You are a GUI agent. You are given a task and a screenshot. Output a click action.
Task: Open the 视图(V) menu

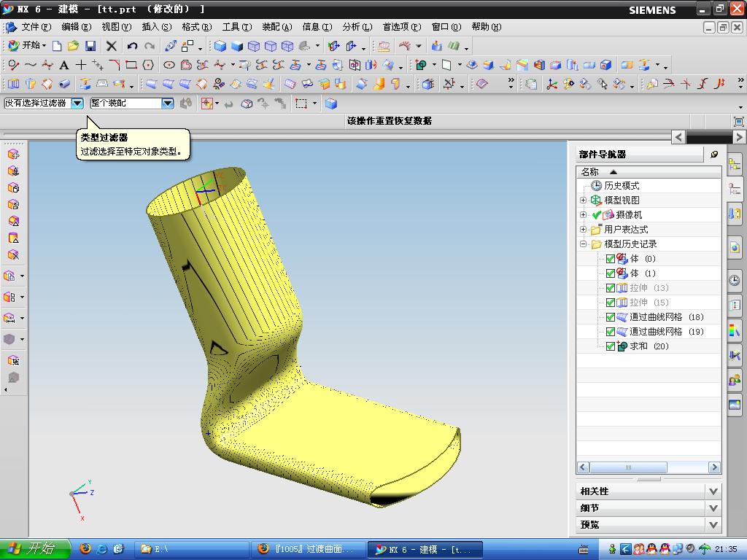(116, 27)
